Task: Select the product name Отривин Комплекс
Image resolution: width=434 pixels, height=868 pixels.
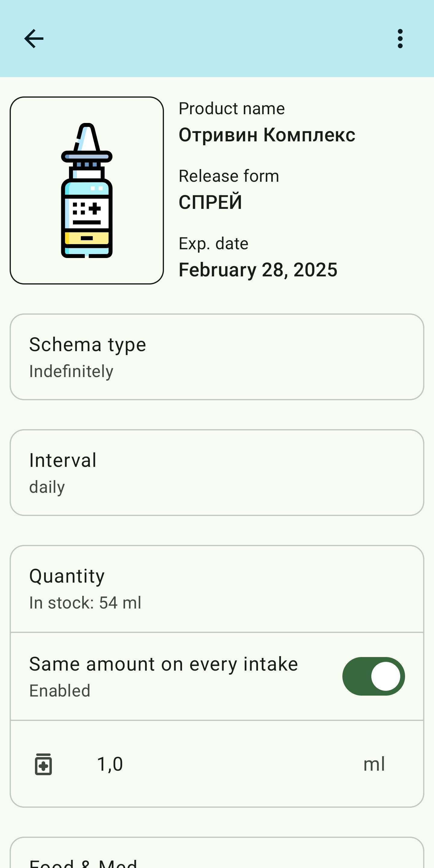Action: pos(267,135)
